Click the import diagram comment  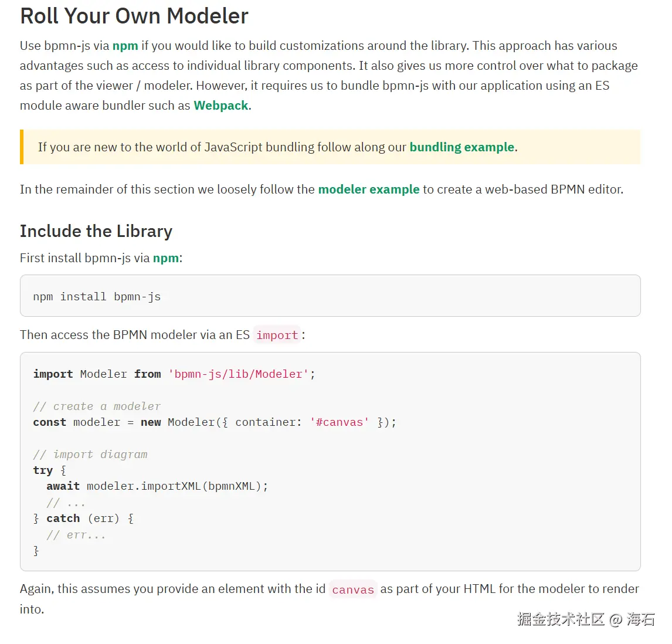[x=90, y=455]
